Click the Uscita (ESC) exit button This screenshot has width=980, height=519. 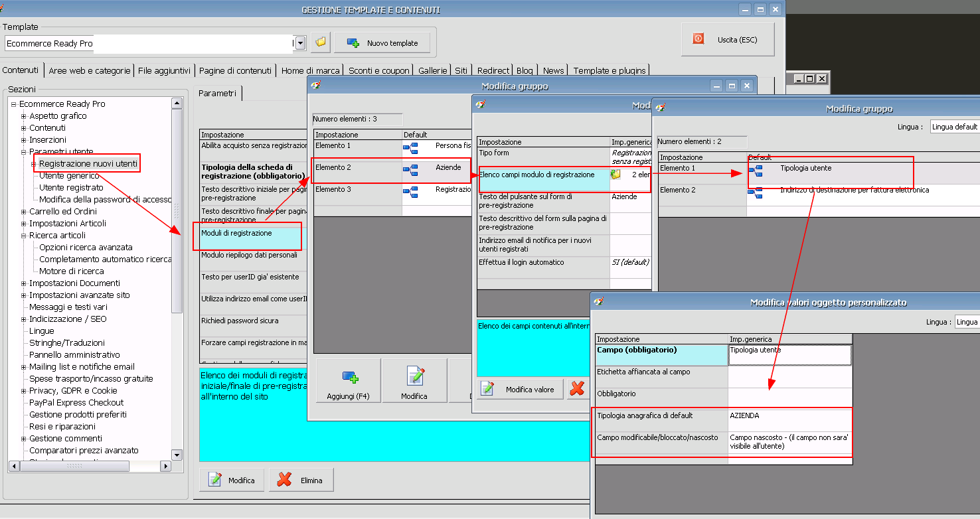point(728,39)
